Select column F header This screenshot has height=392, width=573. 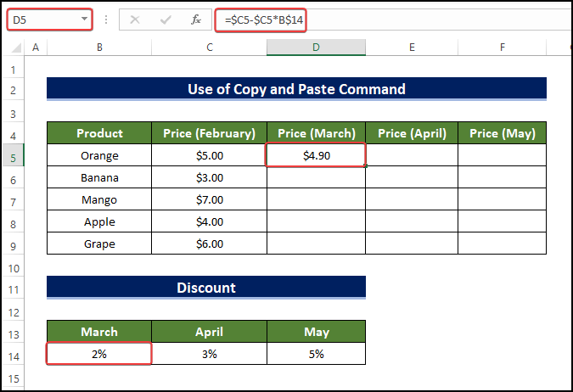[502, 48]
